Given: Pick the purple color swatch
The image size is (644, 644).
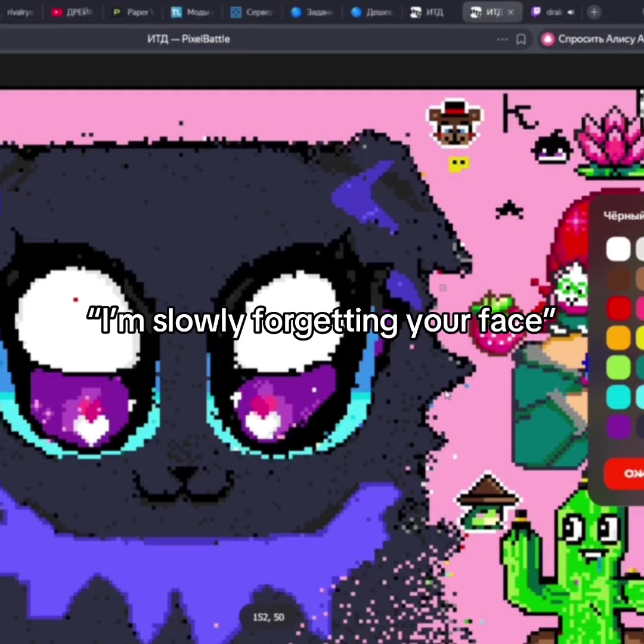Looking at the screenshot, I should (618, 426).
